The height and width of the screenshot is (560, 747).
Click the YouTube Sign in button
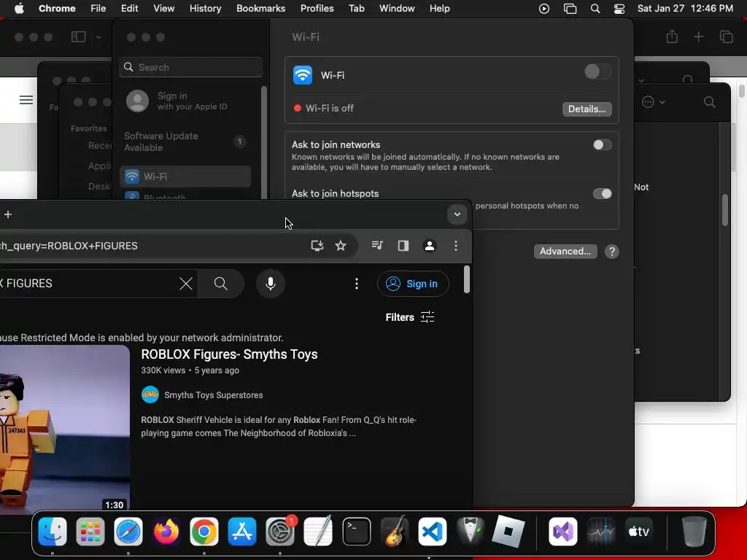413,284
